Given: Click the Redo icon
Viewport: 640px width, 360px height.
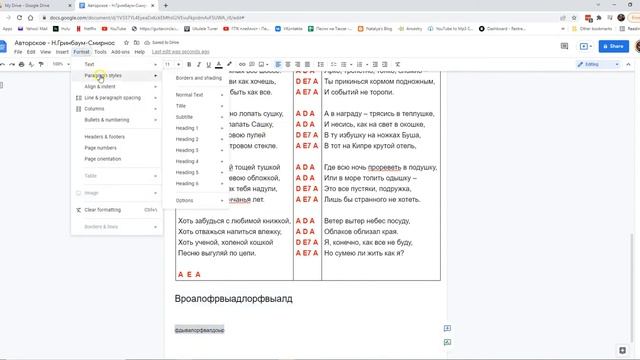Looking at the screenshot, I should click(x=12, y=64).
